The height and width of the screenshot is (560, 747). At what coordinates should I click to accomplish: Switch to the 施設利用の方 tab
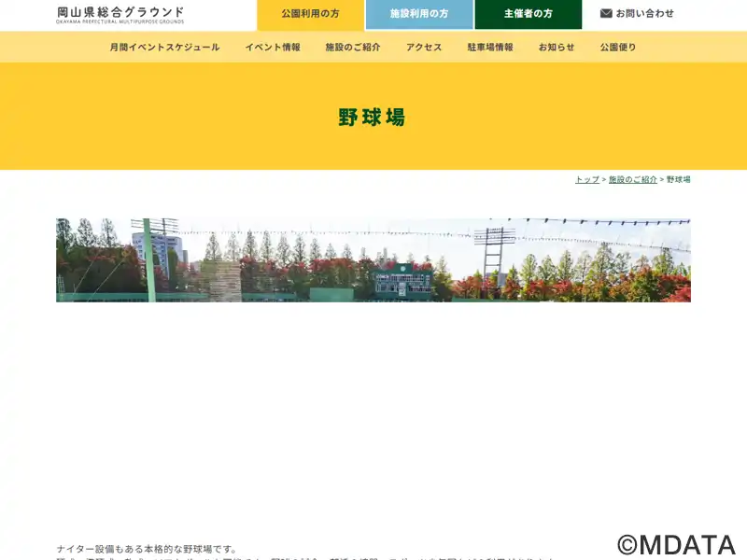coord(419,14)
